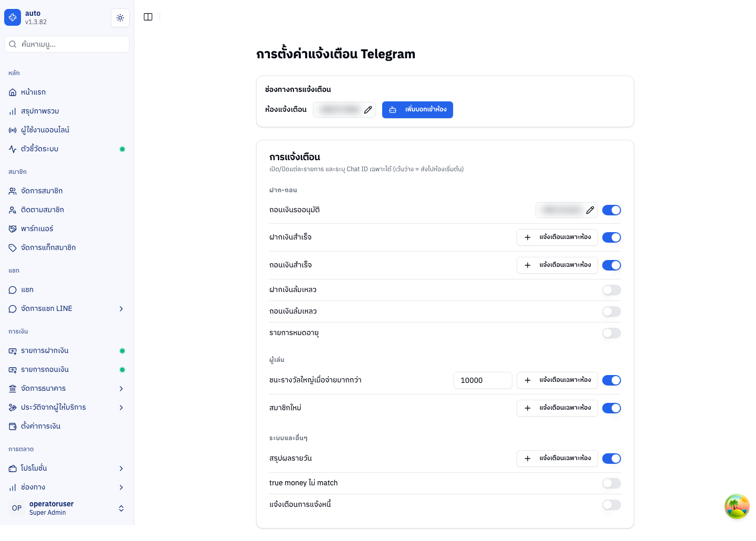Image resolution: width=756 pixels, height=541 pixels.
Task: Click the เพิ่มบอทเข้าห้อง button
Action: click(x=417, y=110)
